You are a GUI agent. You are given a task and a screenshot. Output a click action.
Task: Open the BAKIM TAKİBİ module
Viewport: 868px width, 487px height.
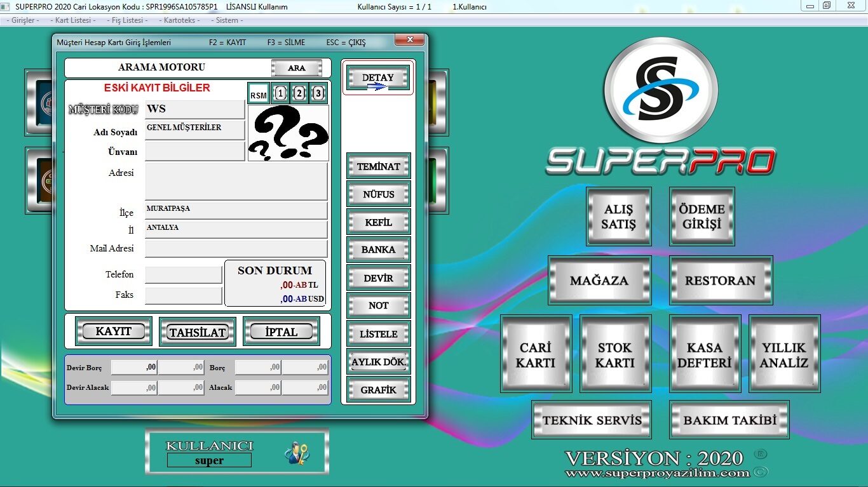[729, 420]
